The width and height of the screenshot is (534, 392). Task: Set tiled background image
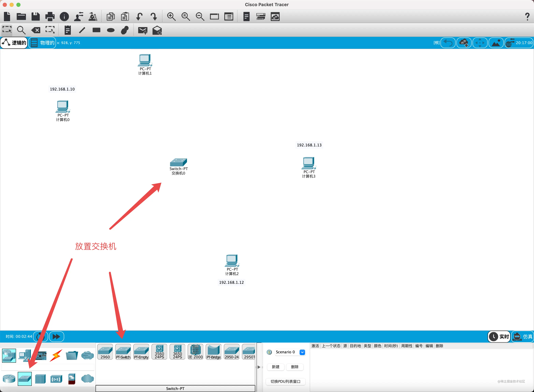496,43
